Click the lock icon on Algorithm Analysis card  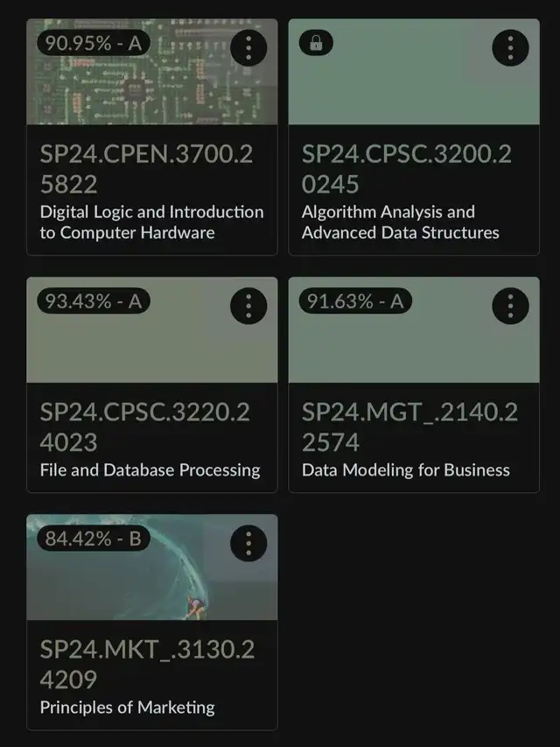click(316, 43)
